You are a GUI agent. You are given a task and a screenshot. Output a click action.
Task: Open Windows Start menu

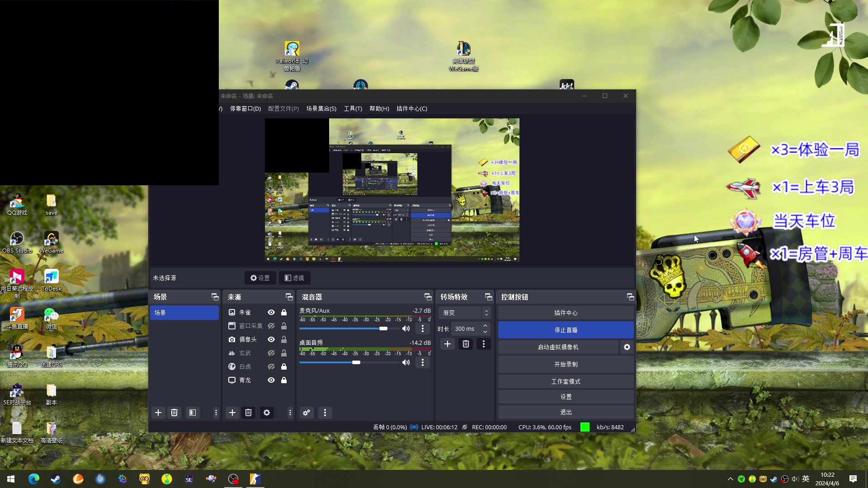[x=11, y=479]
